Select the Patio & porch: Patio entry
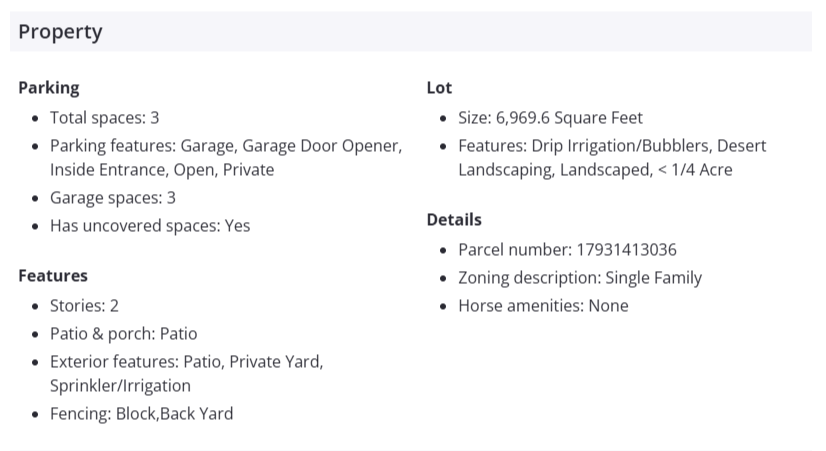Viewport: 826px width, 451px height. tap(124, 334)
